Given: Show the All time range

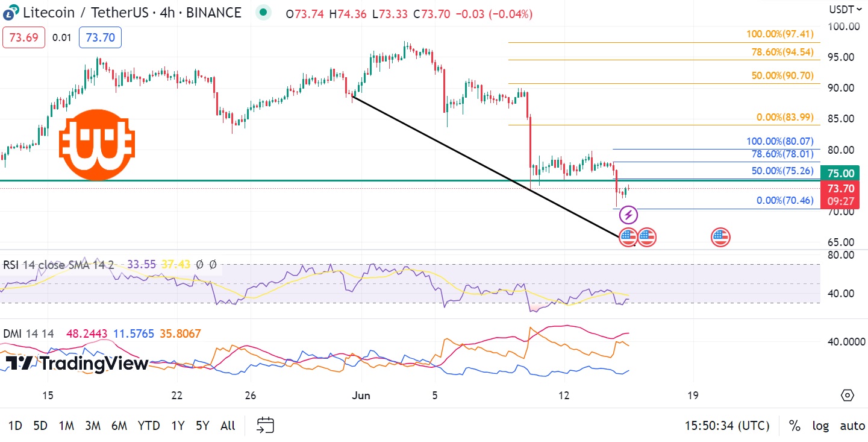Looking at the screenshot, I should [x=228, y=426].
